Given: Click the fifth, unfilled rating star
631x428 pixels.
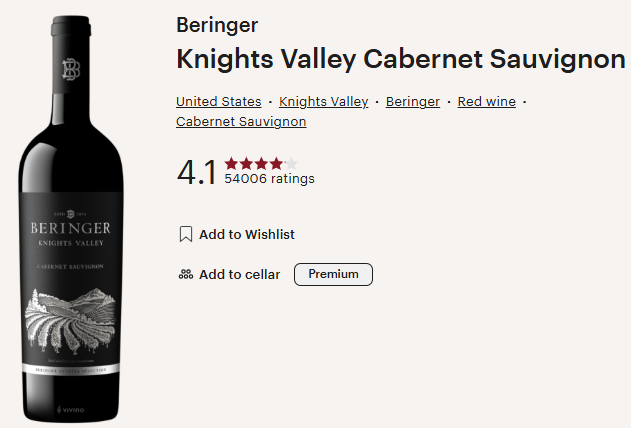Looking at the screenshot, I should click(x=291, y=163).
